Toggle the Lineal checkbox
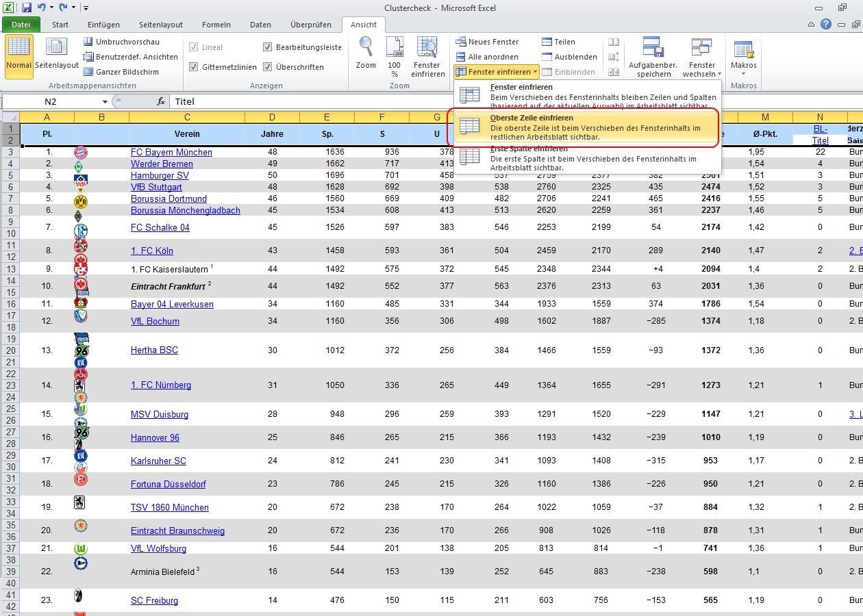 pyautogui.click(x=194, y=47)
